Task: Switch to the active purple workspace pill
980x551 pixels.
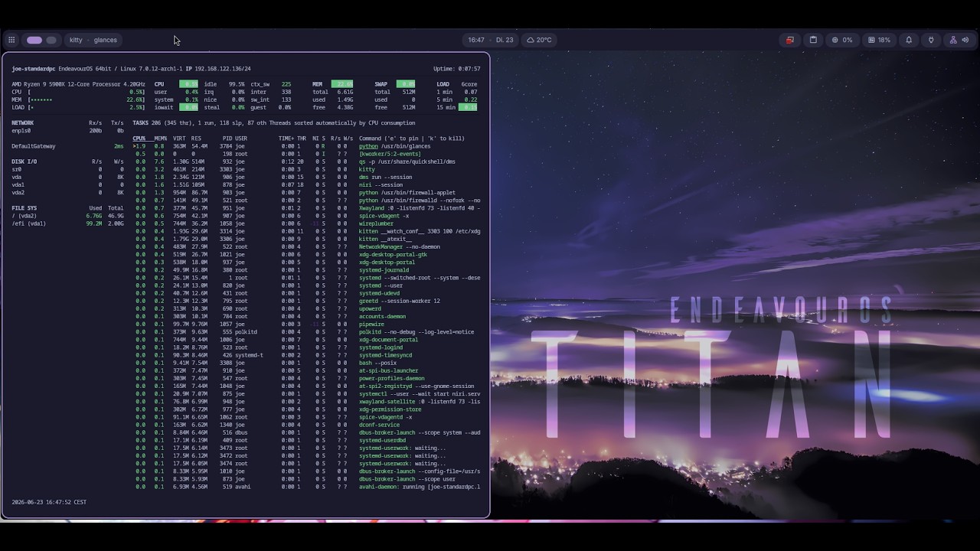Action: (x=34, y=40)
